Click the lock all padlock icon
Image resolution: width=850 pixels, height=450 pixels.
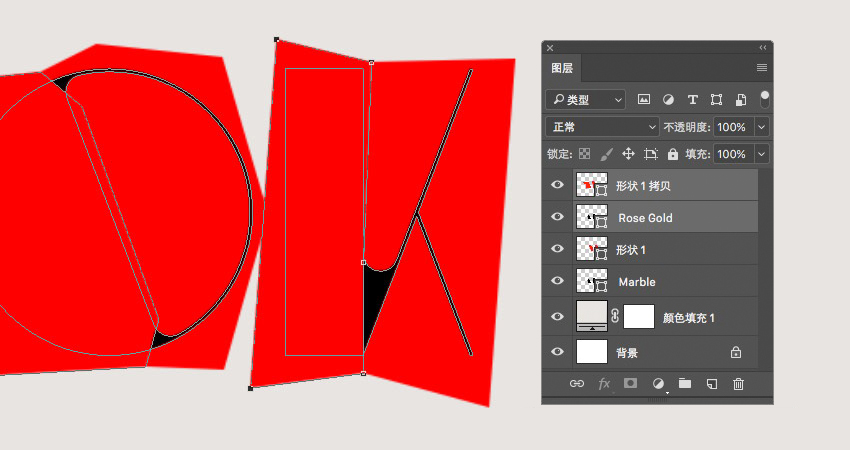673,154
